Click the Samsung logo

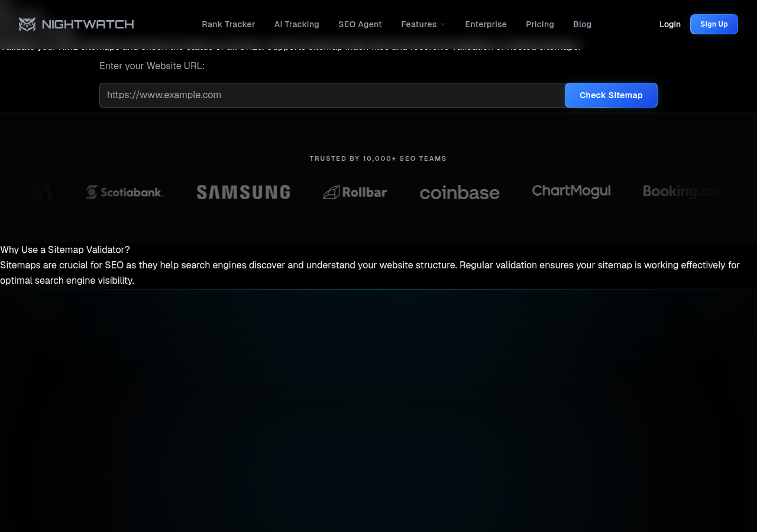click(x=244, y=192)
